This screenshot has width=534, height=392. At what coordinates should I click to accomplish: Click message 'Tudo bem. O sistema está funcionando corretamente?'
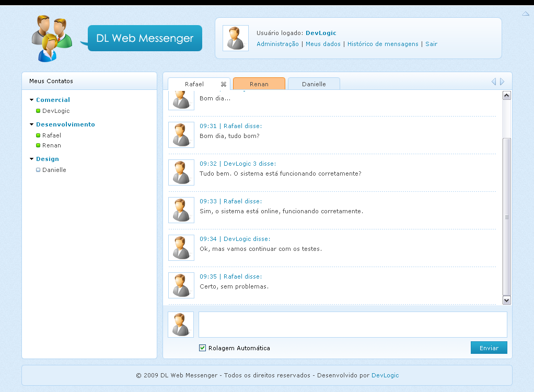280,174
